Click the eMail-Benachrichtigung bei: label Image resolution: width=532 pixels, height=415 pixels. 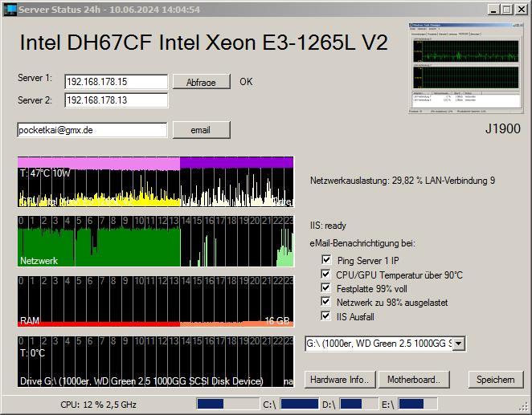[x=362, y=243]
